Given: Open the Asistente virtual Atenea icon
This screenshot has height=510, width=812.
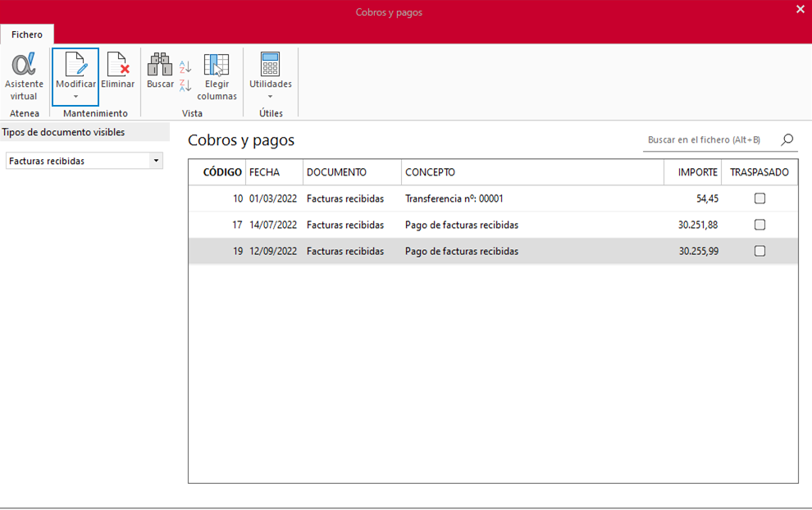Looking at the screenshot, I should point(24,64).
